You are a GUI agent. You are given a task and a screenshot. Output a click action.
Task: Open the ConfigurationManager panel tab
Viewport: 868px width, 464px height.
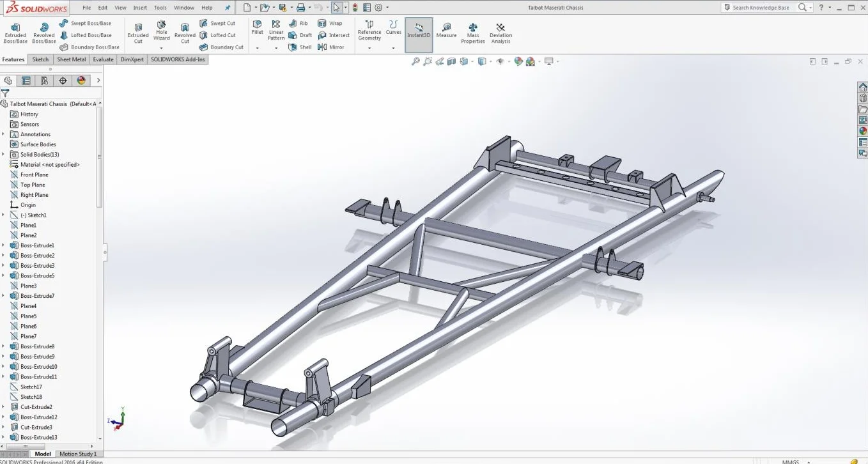pyautogui.click(x=44, y=81)
